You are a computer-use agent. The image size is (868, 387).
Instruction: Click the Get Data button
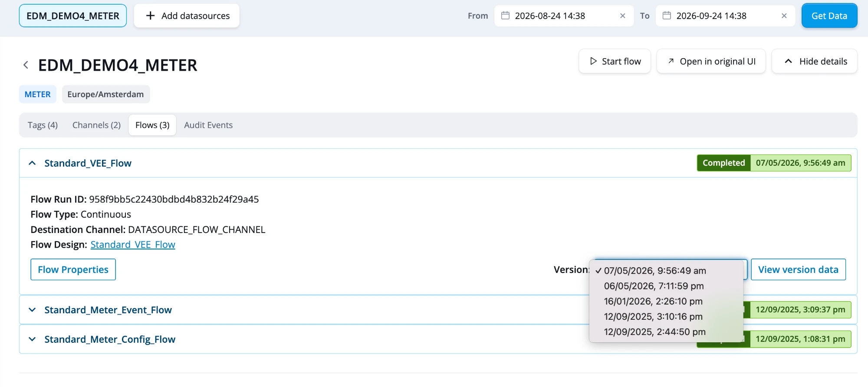tap(829, 16)
